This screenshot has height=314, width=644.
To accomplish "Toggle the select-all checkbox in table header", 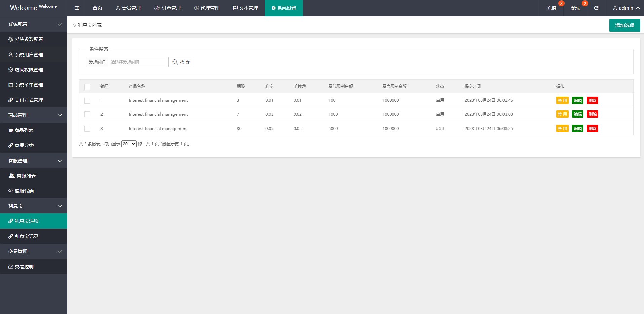I will [x=87, y=86].
